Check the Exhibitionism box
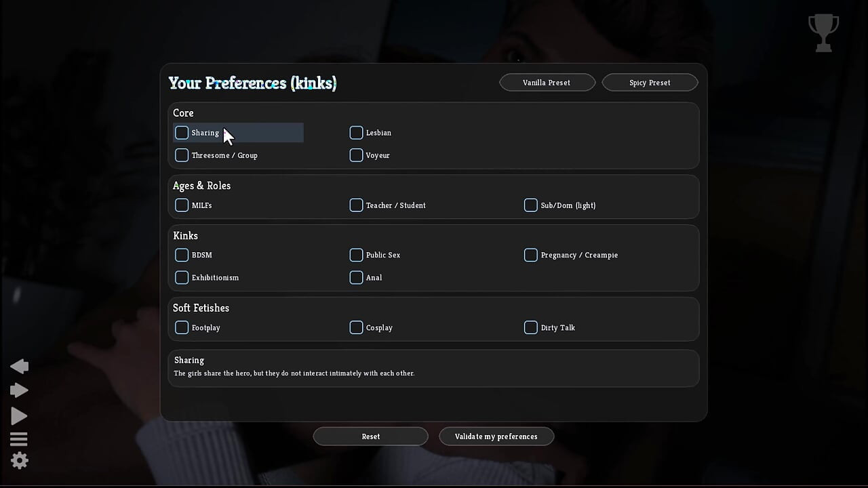This screenshot has width=868, height=488. pyautogui.click(x=182, y=277)
